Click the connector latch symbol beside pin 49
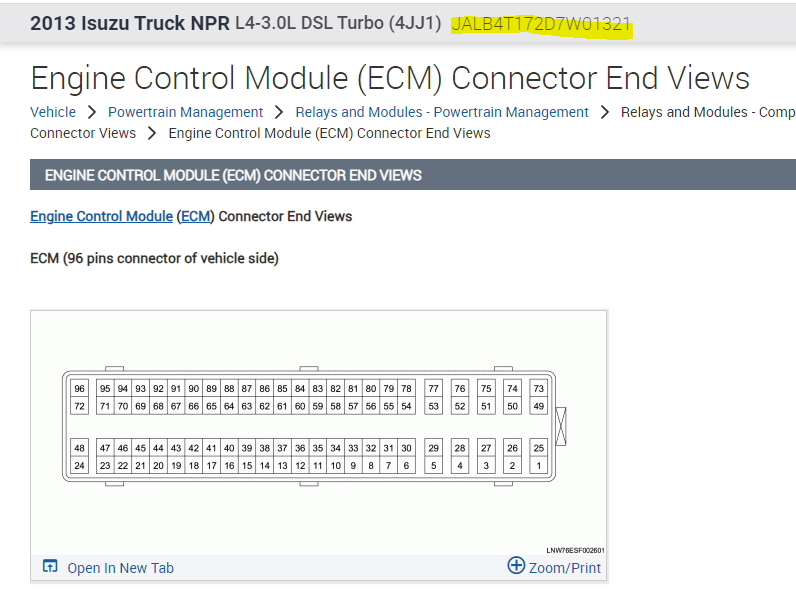 (x=560, y=424)
